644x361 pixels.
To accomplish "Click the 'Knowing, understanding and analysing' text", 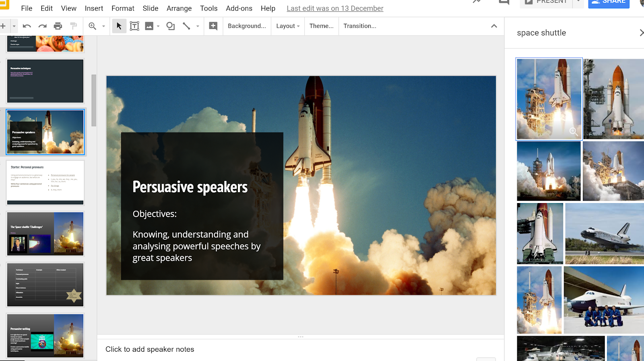I will (x=196, y=246).
